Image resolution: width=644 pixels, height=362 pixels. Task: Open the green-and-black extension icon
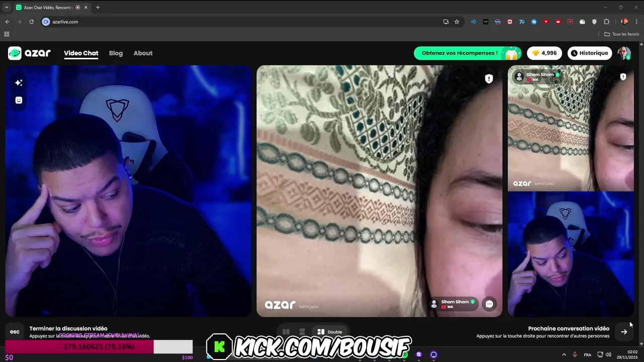tap(486, 22)
